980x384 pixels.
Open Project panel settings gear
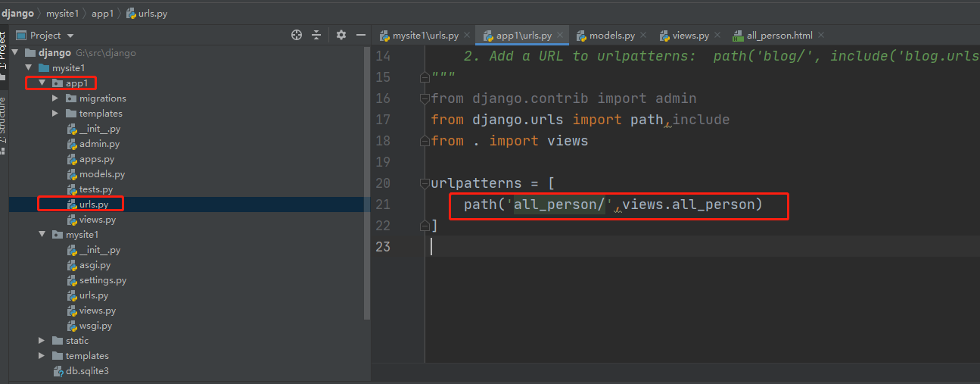341,35
